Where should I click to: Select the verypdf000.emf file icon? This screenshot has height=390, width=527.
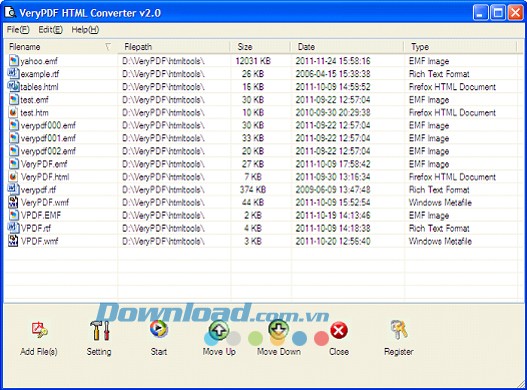13,125
